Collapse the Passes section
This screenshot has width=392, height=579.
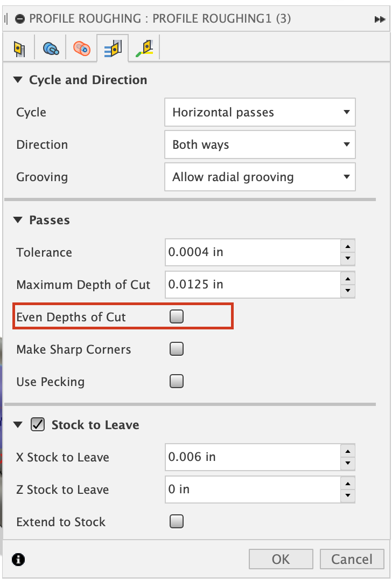point(18,219)
